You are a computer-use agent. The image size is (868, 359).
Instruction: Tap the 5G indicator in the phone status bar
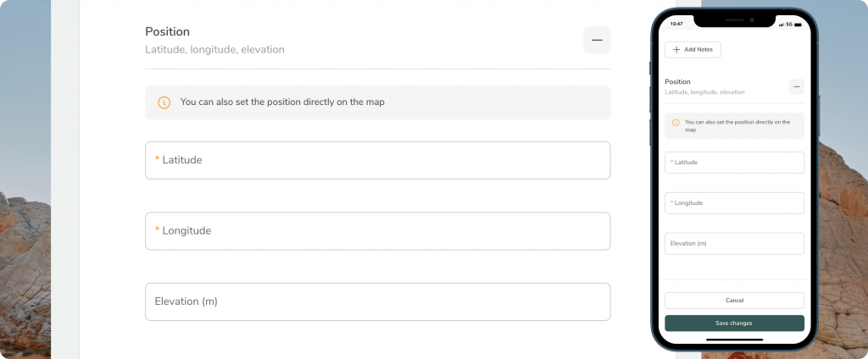tap(788, 24)
